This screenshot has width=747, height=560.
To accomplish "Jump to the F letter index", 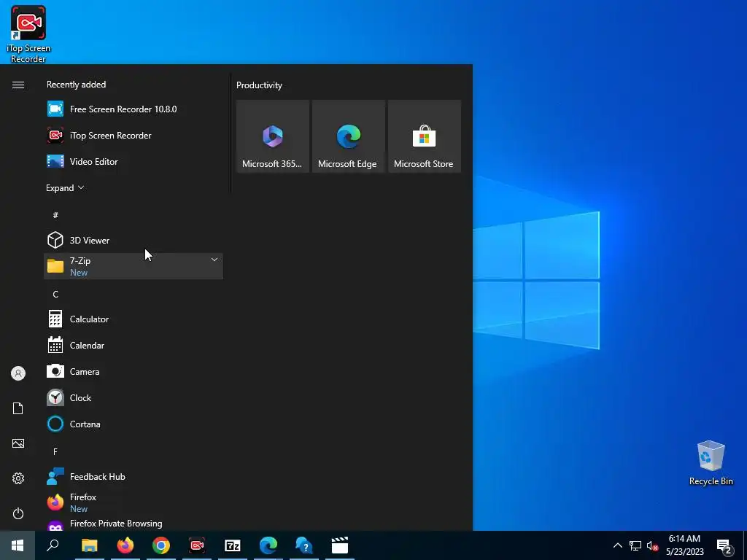I will pos(55,451).
